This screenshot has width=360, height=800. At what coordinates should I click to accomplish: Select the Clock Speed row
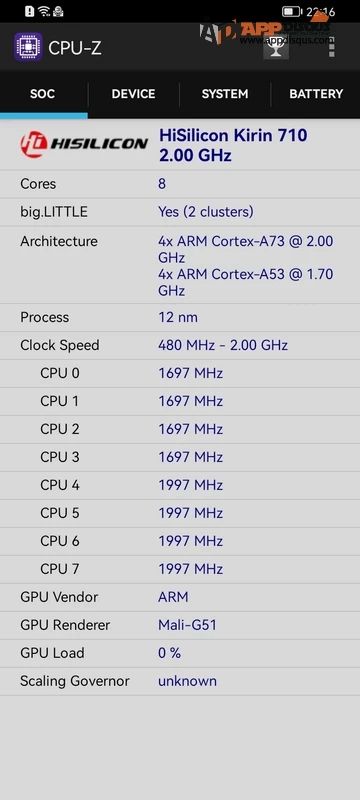click(180, 345)
